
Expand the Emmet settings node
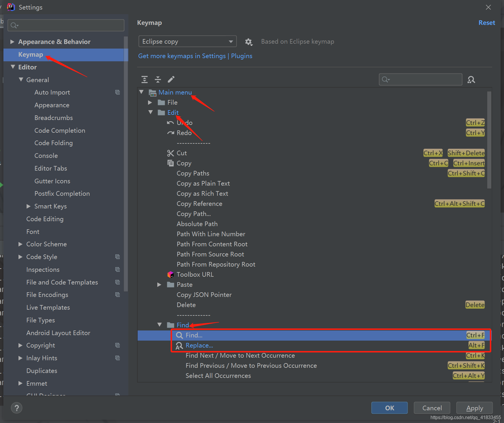click(20, 383)
